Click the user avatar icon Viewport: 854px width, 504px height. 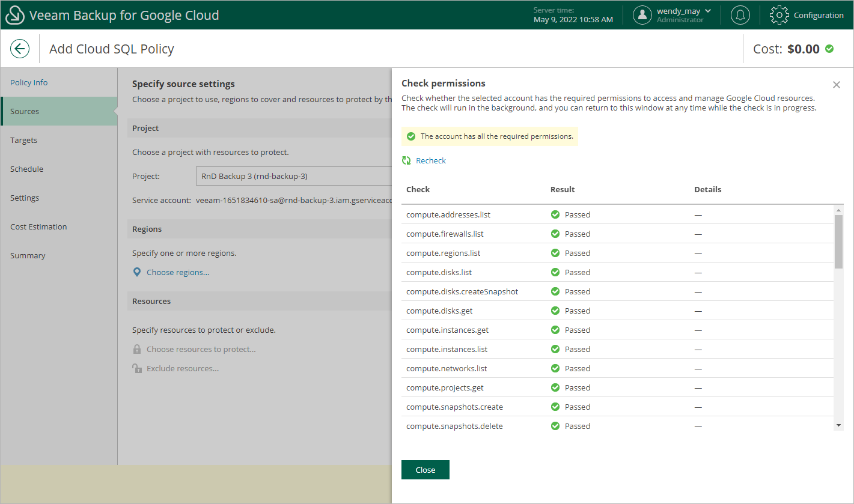[642, 15]
